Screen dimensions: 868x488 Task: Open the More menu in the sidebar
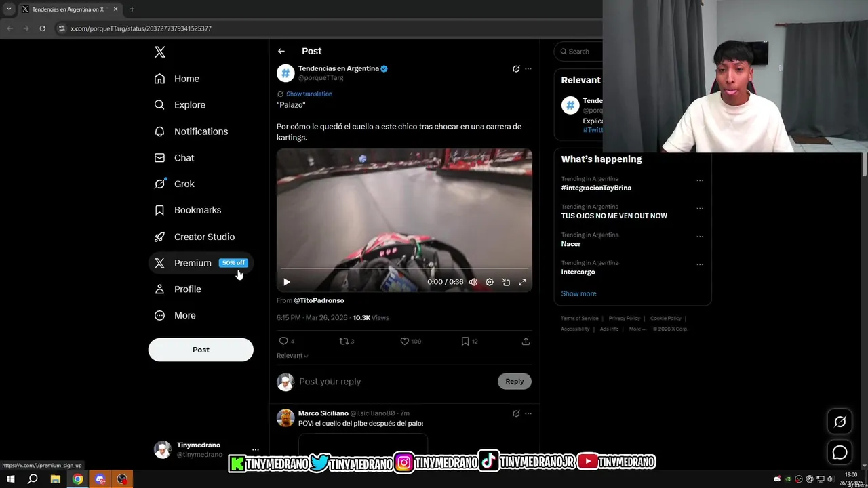[x=175, y=315]
